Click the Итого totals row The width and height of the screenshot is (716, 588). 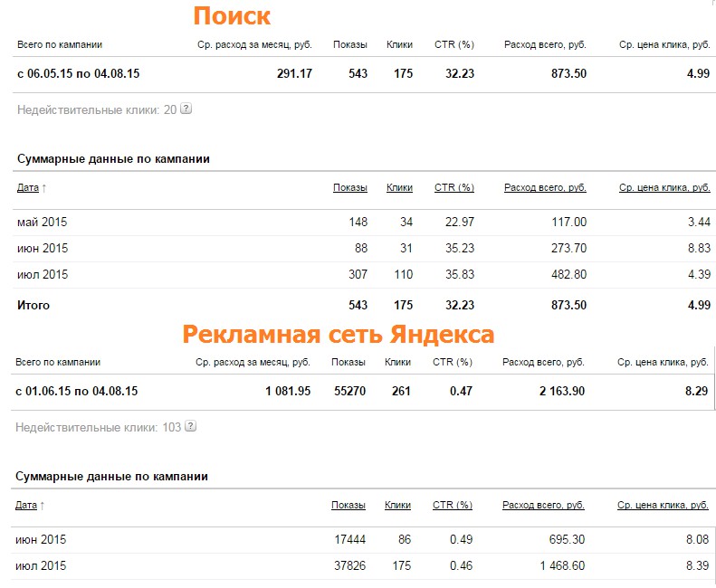point(364,305)
